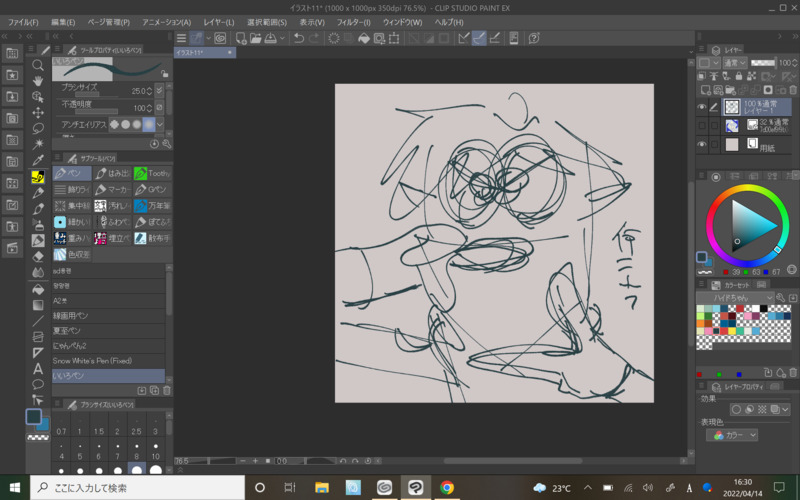Select the Zoom magnifier tool
Screen dimensions: 800x500
[38, 65]
